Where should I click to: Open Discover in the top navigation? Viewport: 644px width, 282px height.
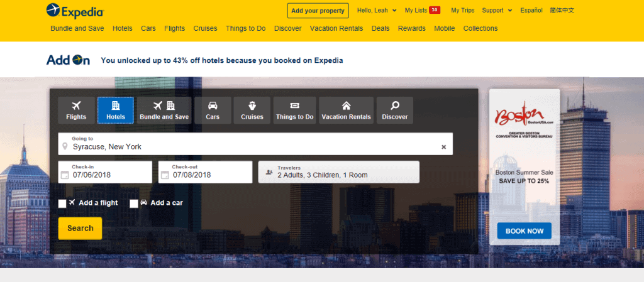pyautogui.click(x=288, y=28)
